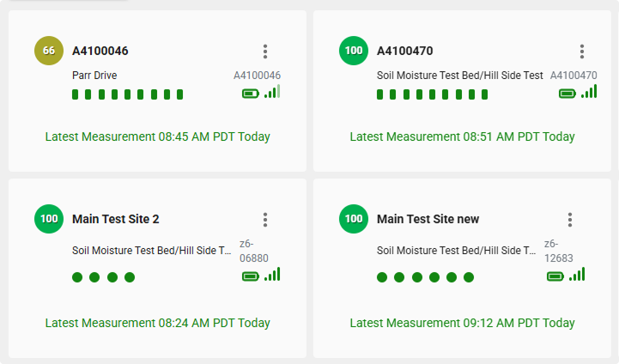Click the 100 badge on Main Test Site 2
Viewport: 619px width, 364px height.
pos(49,219)
